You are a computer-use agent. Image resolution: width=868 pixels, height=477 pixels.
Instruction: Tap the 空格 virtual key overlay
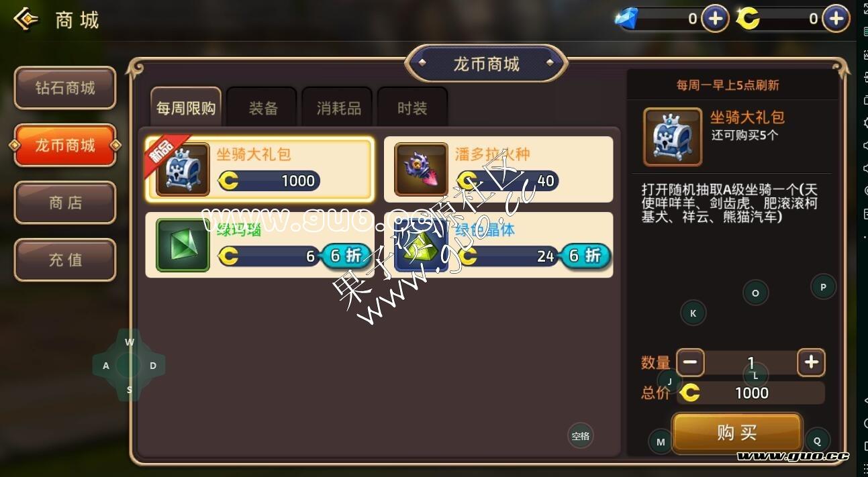point(581,436)
